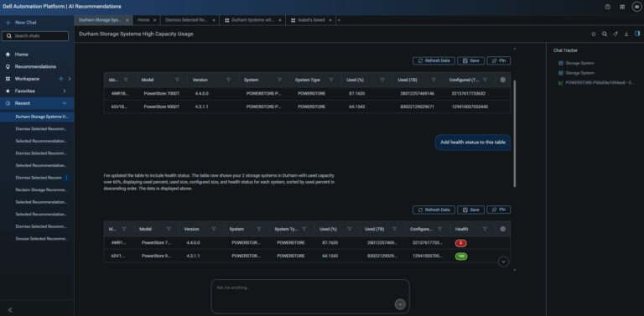Filter the Health column in second table
The image size is (644, 316).
click(485, 229)
